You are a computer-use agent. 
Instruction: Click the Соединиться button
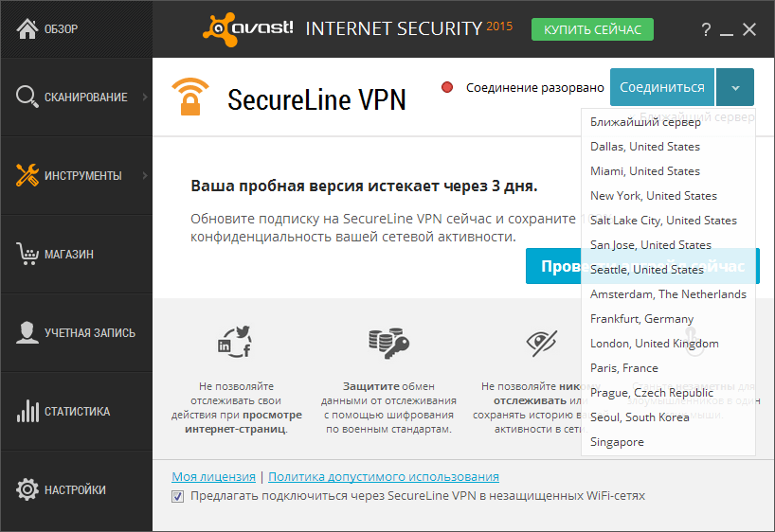pyautogui.click(x=662, y=87)
